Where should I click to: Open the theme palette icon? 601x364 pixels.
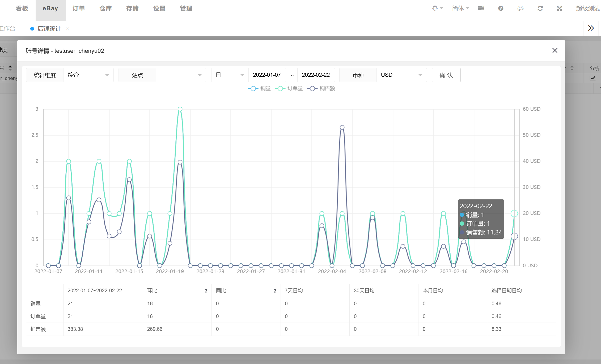[520, 8]
